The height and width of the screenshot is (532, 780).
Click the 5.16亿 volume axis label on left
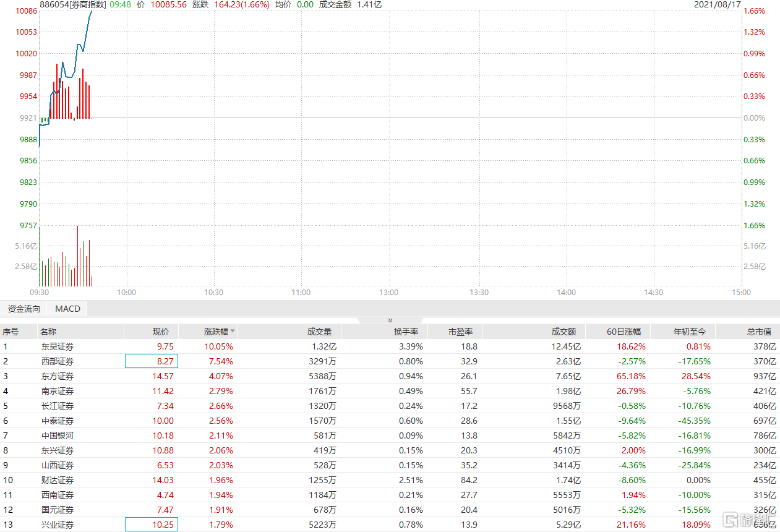26,246
